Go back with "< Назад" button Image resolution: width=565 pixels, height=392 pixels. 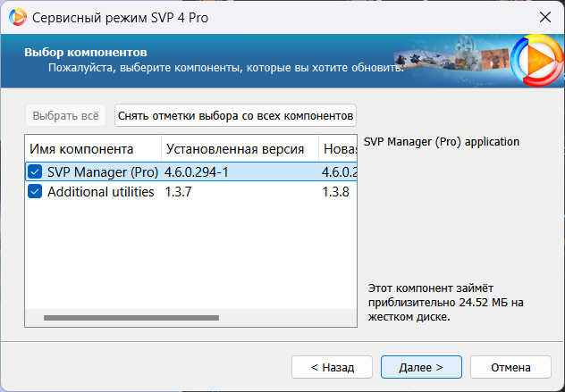[x=332, y=366]
